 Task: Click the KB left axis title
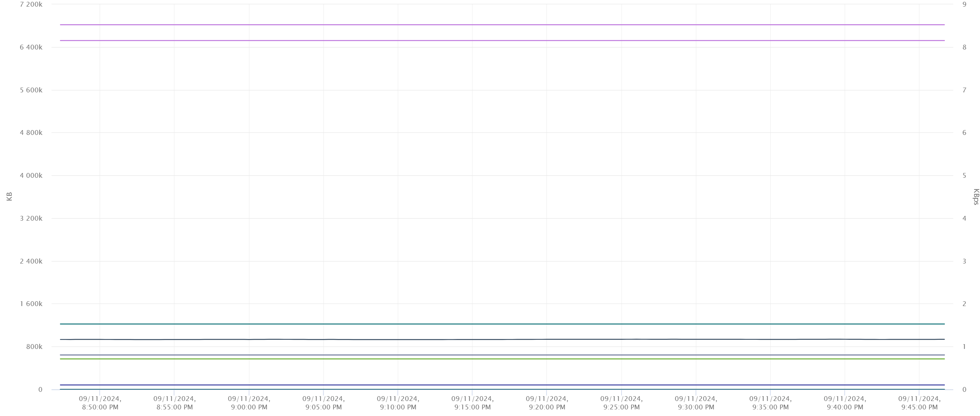[10, 196]
